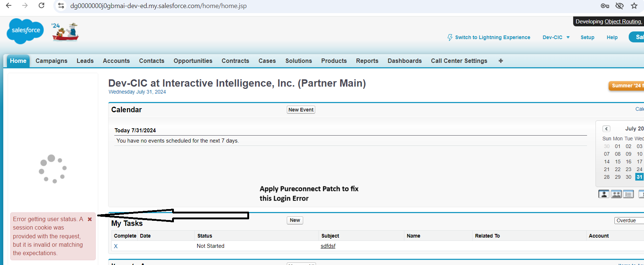Click Switch to Lightning Experience link
This screenshot has height=265, width=644.
(492, 37)
